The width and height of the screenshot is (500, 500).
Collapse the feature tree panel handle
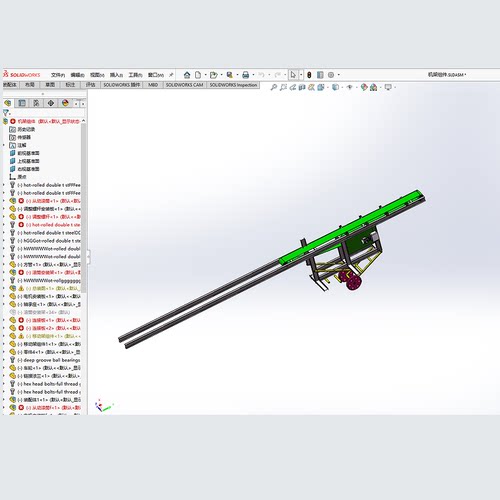pyautogui.click(x=88, y=257)
